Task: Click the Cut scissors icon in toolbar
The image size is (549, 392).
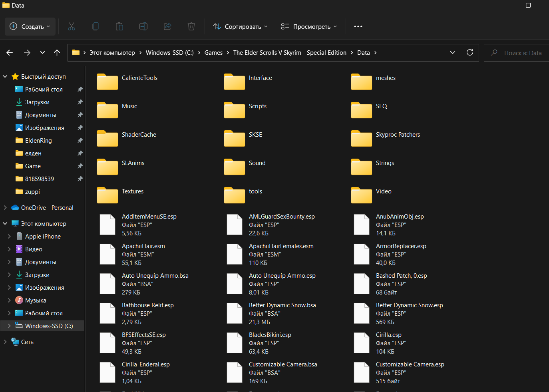Action: [72, 27]
